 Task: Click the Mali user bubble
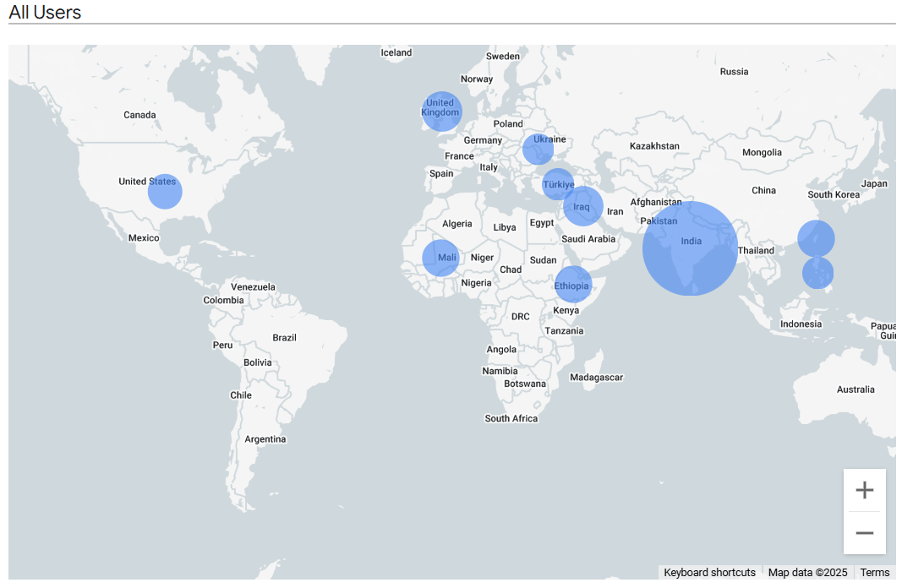(440, 258)
